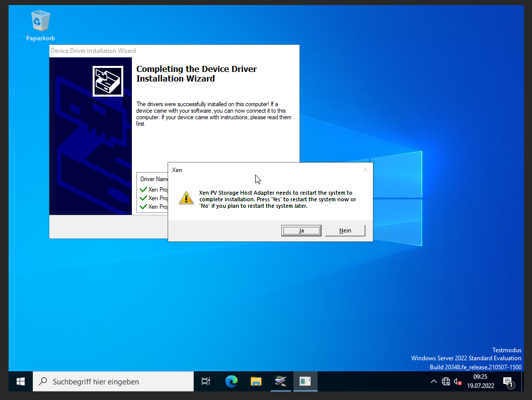Screen dimensions: 532x400
Task: Select the active wizard window taskbar icon
Action: tap(305, 381)
